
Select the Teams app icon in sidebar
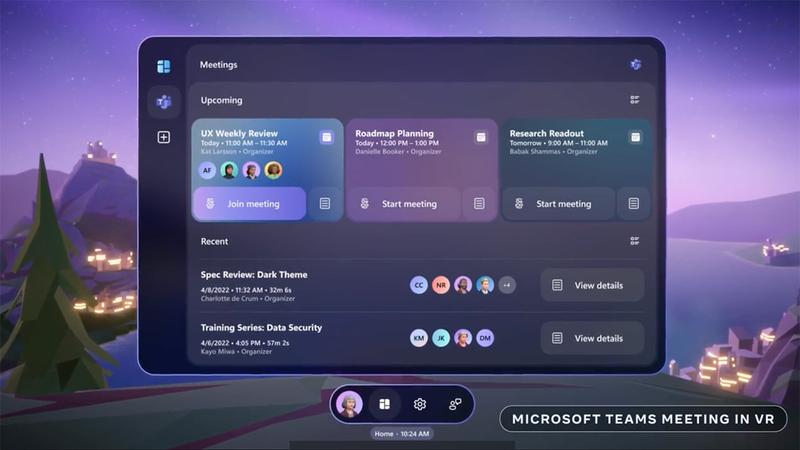point(164,102)
